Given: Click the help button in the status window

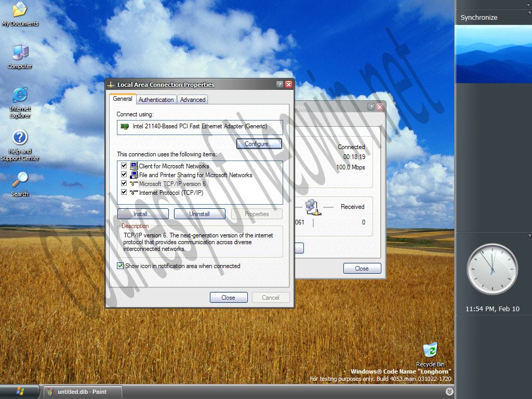Looking at the screenshot, I should click(371, 107).
